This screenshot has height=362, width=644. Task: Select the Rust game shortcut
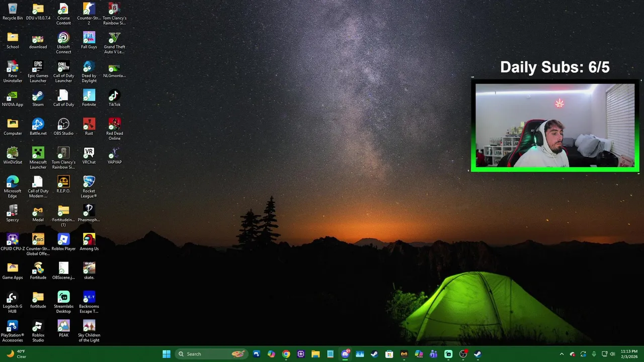tap(89, 127)
